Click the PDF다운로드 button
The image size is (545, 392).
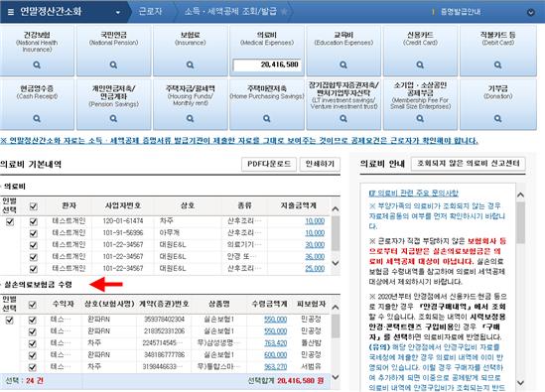click(x=269, y=164)
